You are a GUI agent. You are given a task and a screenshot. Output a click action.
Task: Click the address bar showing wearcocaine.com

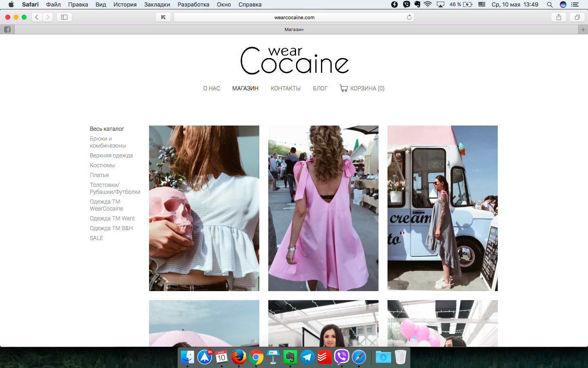click(x=294, y=17)
